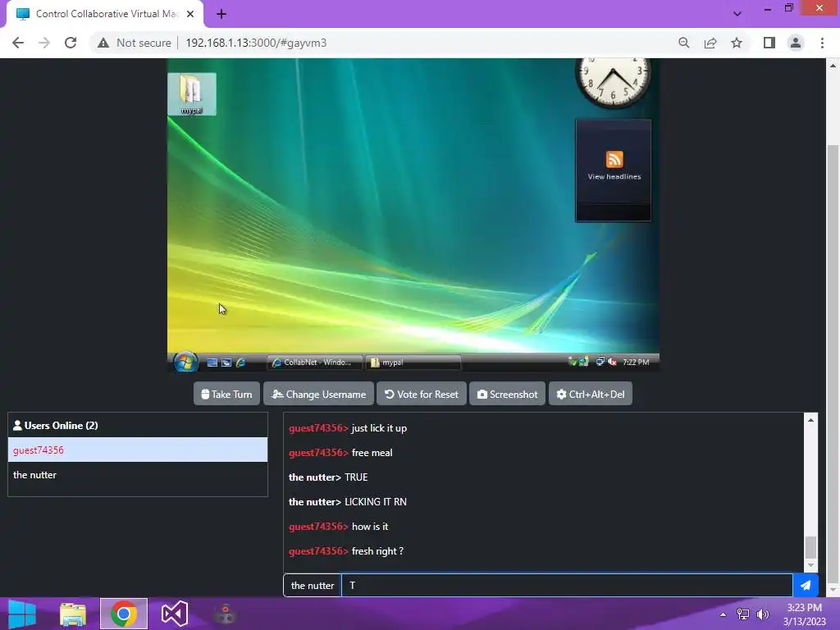This screenshot has height=630, width=840.
Task: Focus the address bar URL
Action: 256,43
